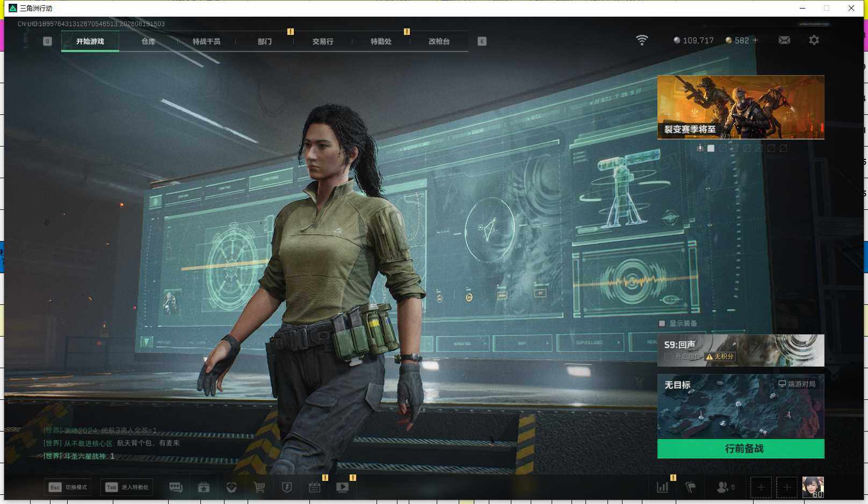Open the 无目标 map selection card

[741, 406]
